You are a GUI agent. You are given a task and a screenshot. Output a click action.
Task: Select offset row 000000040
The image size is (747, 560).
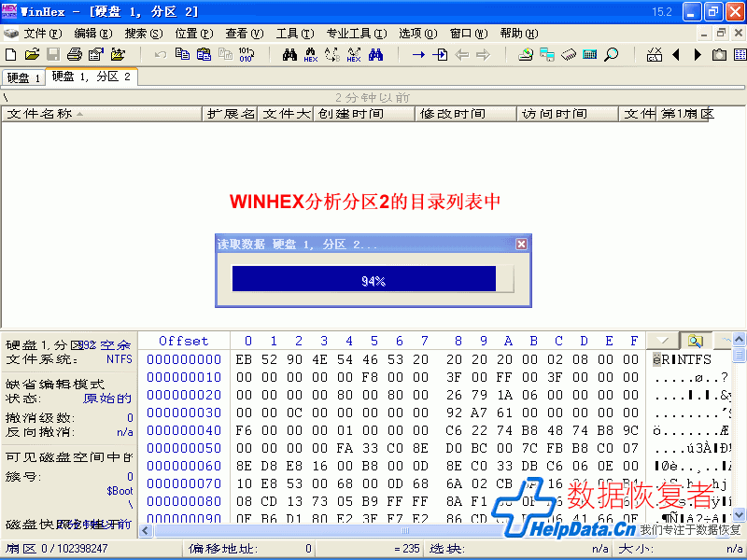coord(184,430)
